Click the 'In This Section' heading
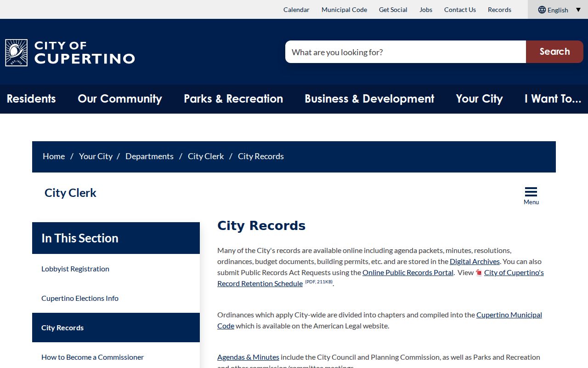Image resolution: width=588 pixels, height=368 pixels. (x=80, y=238)
